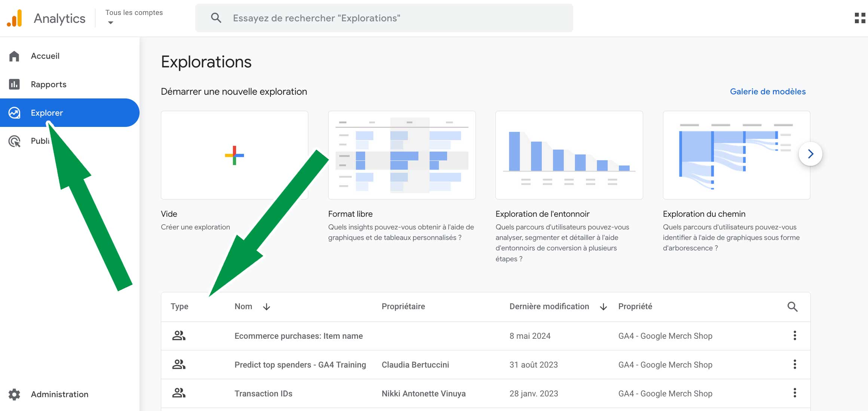
Task: Click the Propriétaire column header
Action: [403, 306]
